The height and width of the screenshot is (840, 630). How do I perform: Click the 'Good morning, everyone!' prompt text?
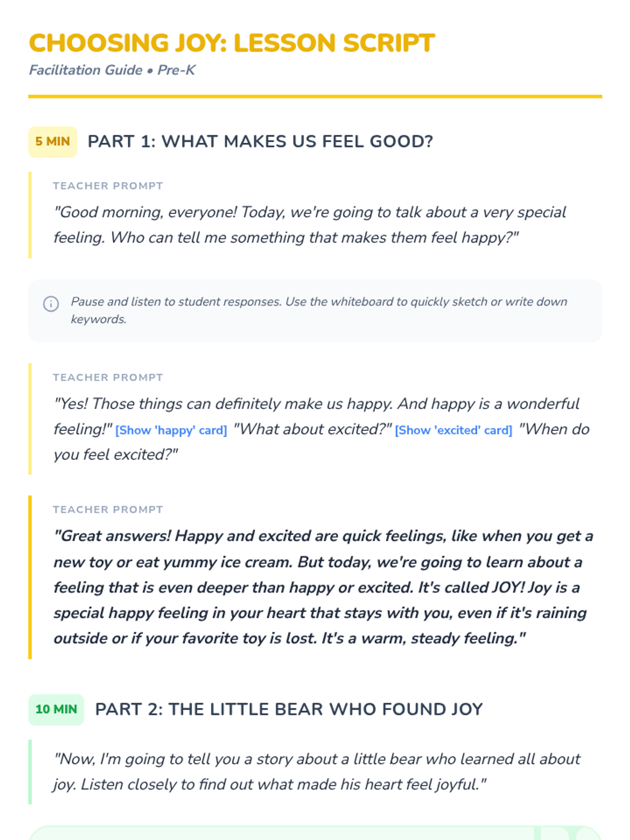tap(310, 225)
